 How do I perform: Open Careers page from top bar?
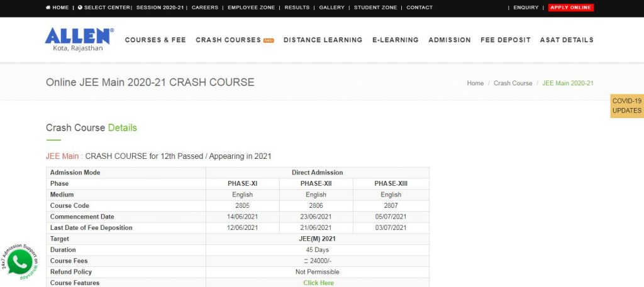(205, 8)
